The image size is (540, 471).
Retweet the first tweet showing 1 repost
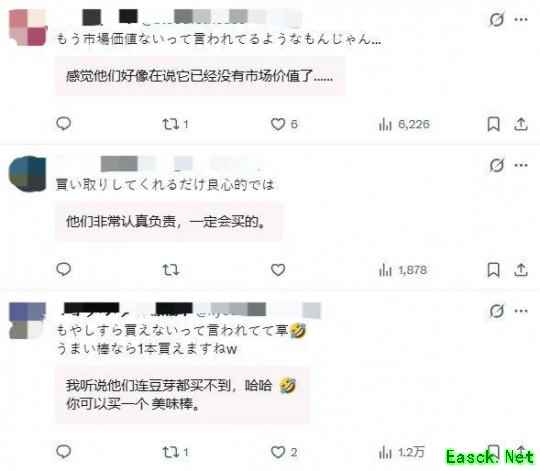pos(175,124)
